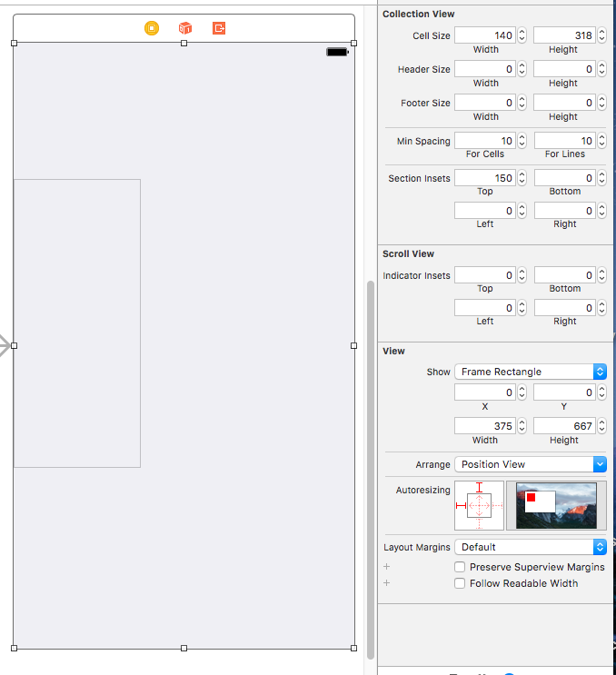Click the plus icon beside Preserve Superview Margins
This screenshot has height=675, width=616.
click(386, 567)
